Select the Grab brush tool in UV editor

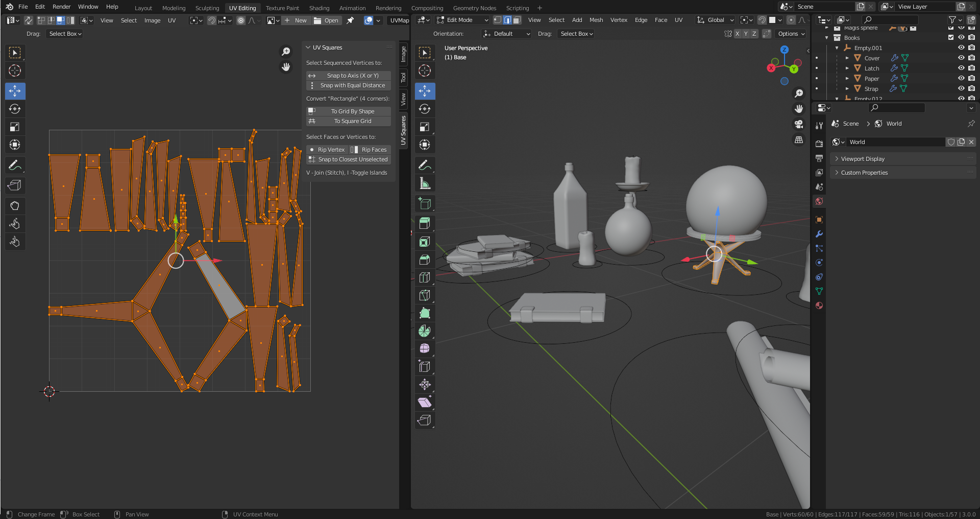15,206
